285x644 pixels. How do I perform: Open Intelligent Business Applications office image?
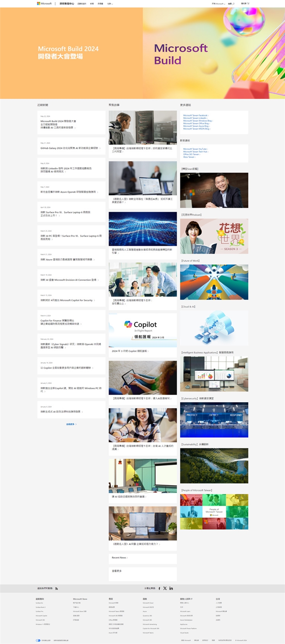coord(214,374)
